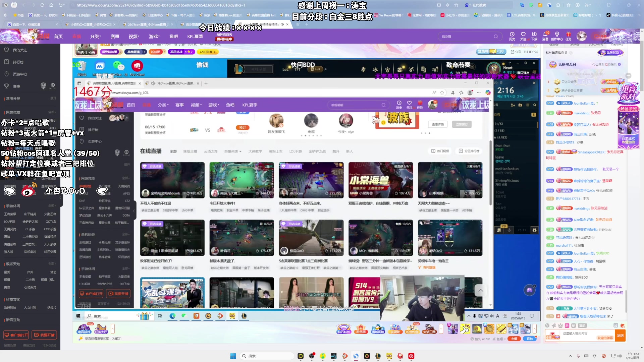Switch to the 钻粉(660) ranking tab

pos(616,45)
